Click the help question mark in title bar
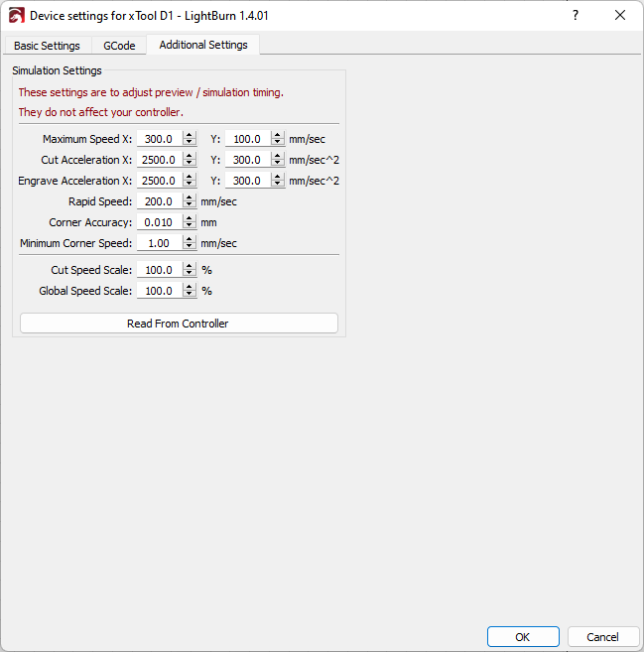 click(x=576, y=16)
